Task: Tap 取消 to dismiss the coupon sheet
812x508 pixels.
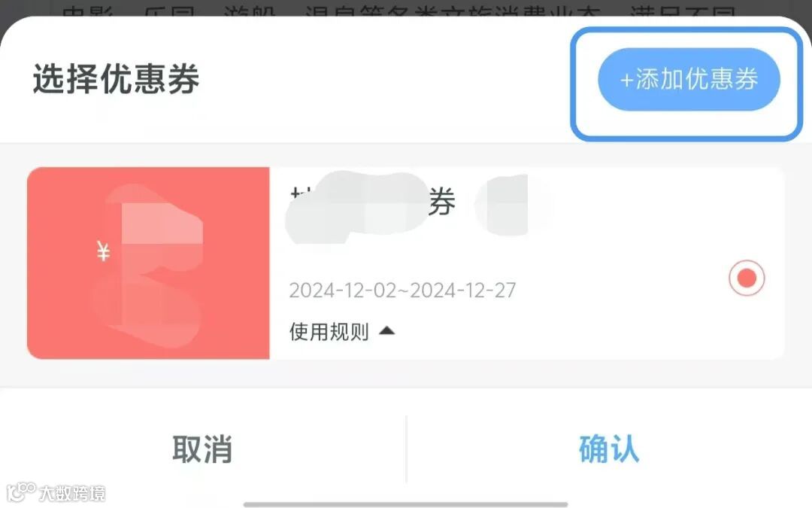Action: click(202, 449)
